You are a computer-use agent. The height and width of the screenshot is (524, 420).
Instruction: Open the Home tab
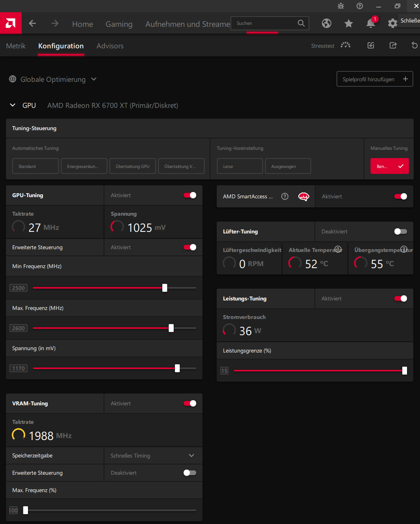pyautogui.click(x=83, y=24)
